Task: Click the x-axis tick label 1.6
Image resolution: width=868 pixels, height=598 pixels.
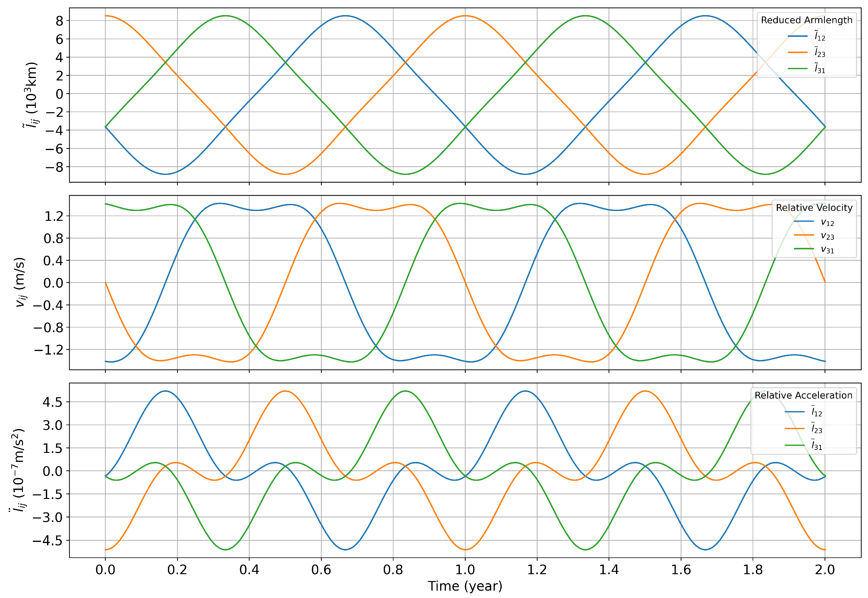Action: click(x=681, y=569)
